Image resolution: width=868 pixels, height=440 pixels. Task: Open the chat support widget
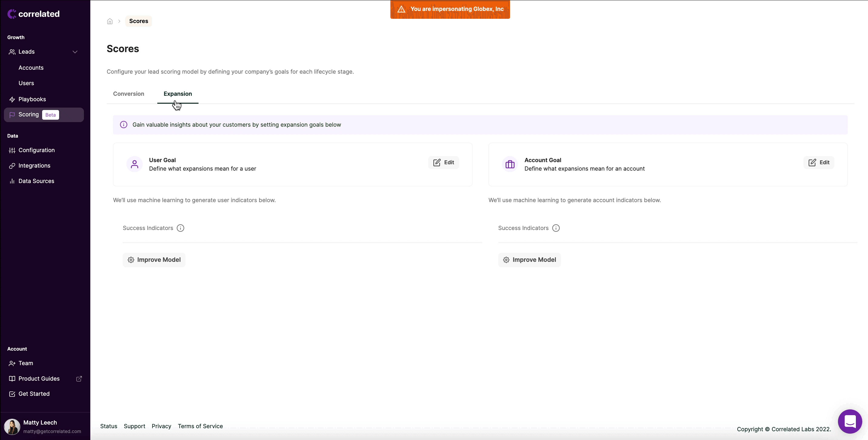pos(850,422)
